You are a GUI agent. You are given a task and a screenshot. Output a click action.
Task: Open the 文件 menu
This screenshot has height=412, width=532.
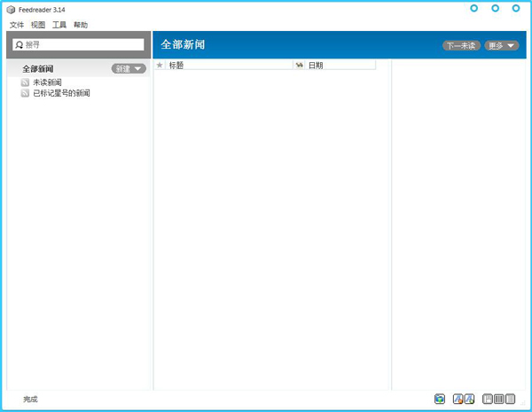[x=17, y=25]
